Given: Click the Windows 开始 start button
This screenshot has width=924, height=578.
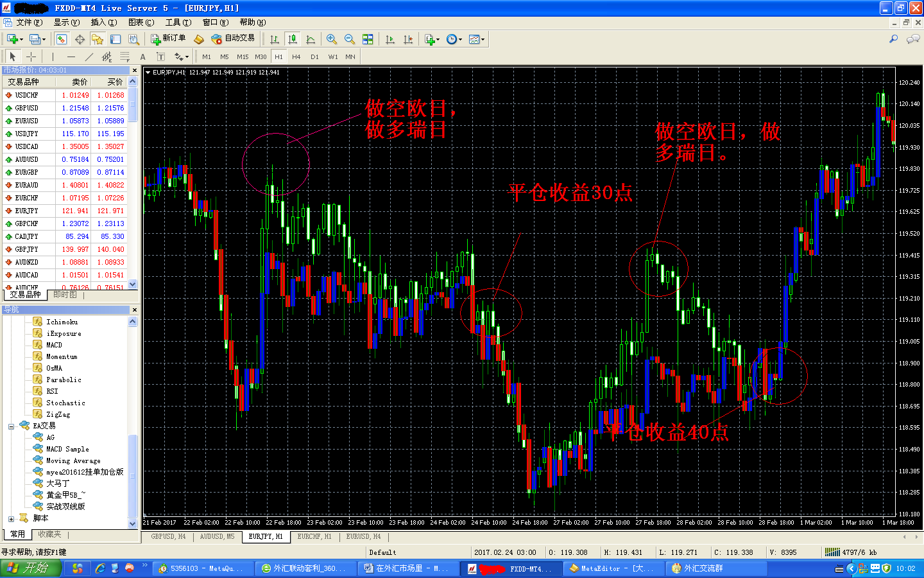Looking at the screenshot, I should [x=31, y=568].
